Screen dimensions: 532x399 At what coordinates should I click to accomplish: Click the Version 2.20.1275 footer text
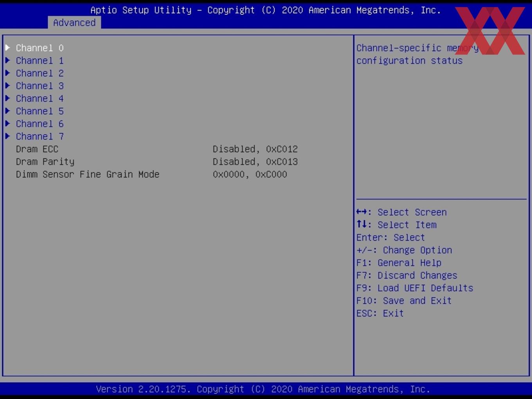point(263,389)
